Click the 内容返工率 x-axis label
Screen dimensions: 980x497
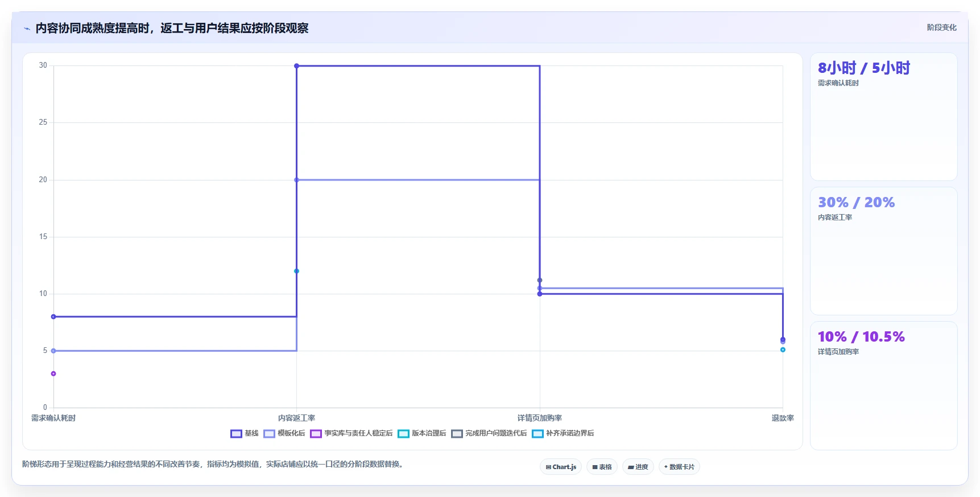[296, 418]
